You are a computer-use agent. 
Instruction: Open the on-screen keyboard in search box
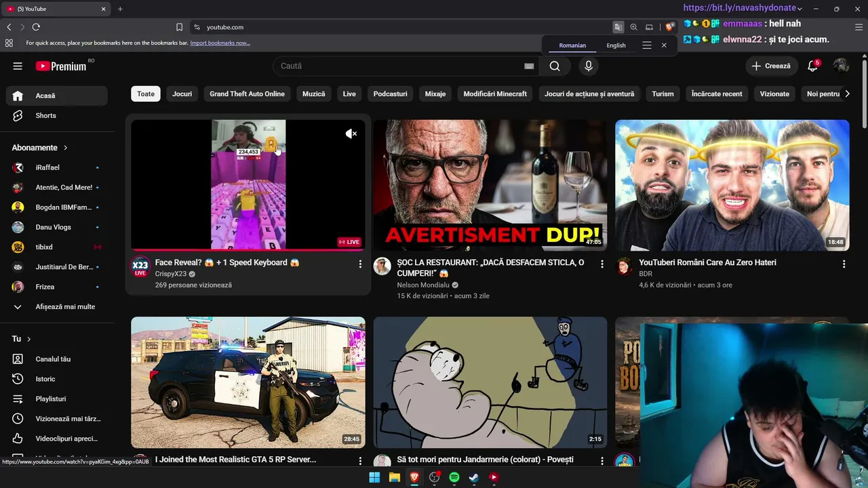click(529, 66)
